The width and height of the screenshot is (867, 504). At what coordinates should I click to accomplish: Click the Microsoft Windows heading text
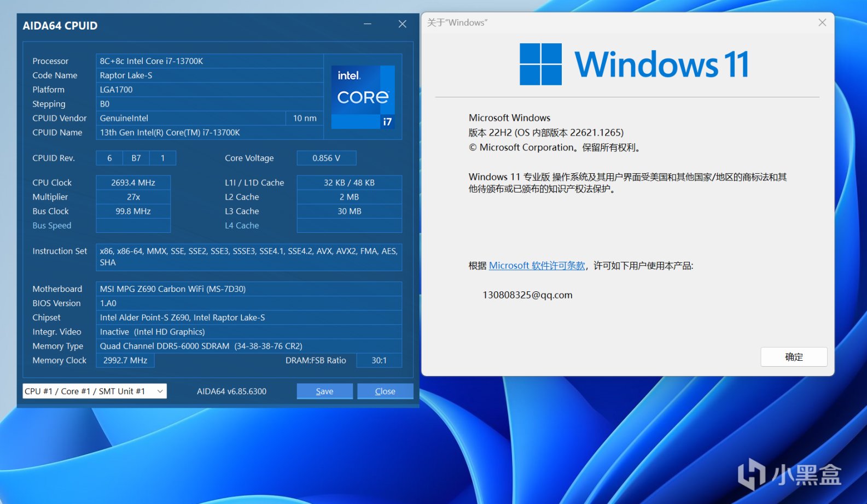[509, 118]
